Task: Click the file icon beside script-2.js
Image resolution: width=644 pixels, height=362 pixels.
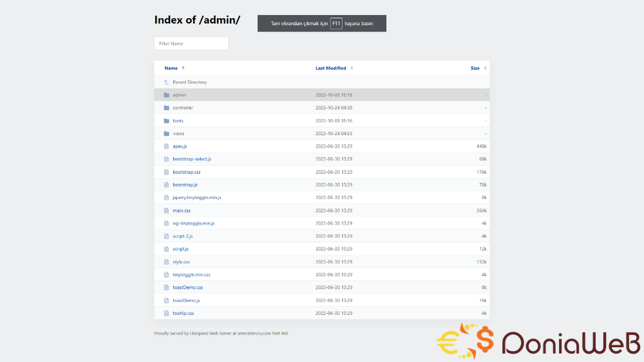Action: (x=166, y=236)
